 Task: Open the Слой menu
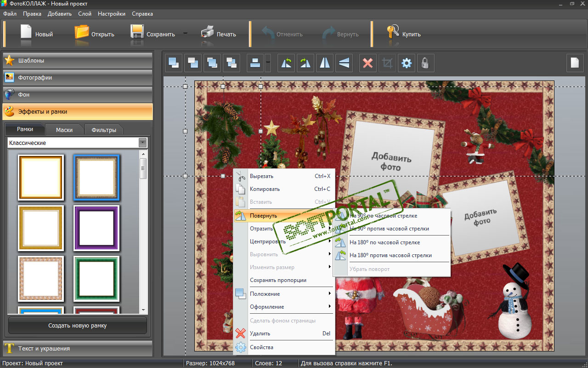pos(85,14)
